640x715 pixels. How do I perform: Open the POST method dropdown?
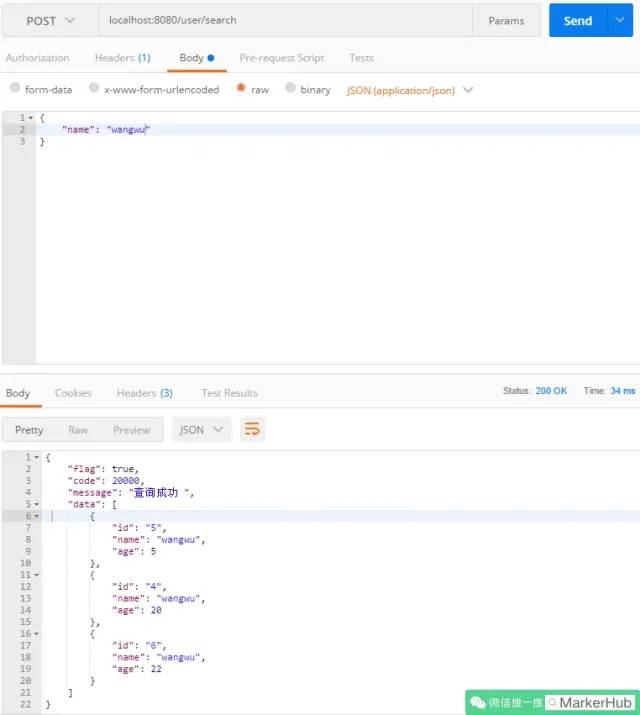pos(50,21)
